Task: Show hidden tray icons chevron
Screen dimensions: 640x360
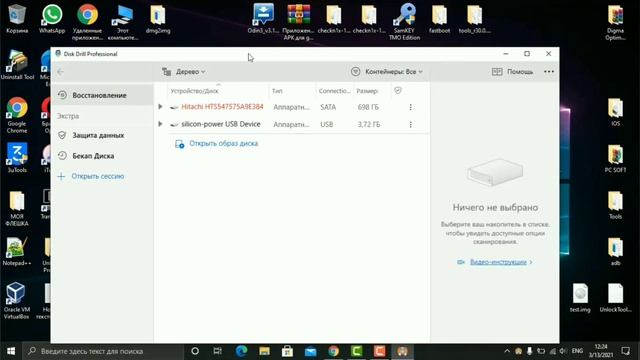Action: point(507,351)
